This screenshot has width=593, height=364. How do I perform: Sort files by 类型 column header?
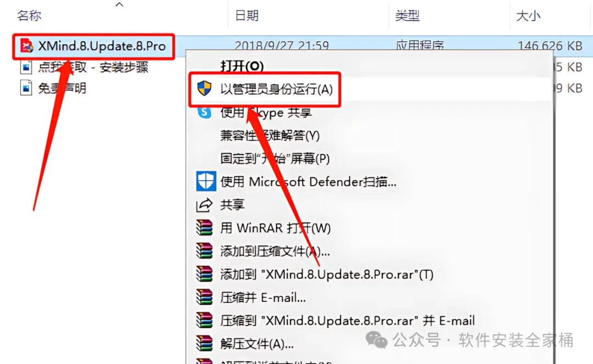coord(407,15)
